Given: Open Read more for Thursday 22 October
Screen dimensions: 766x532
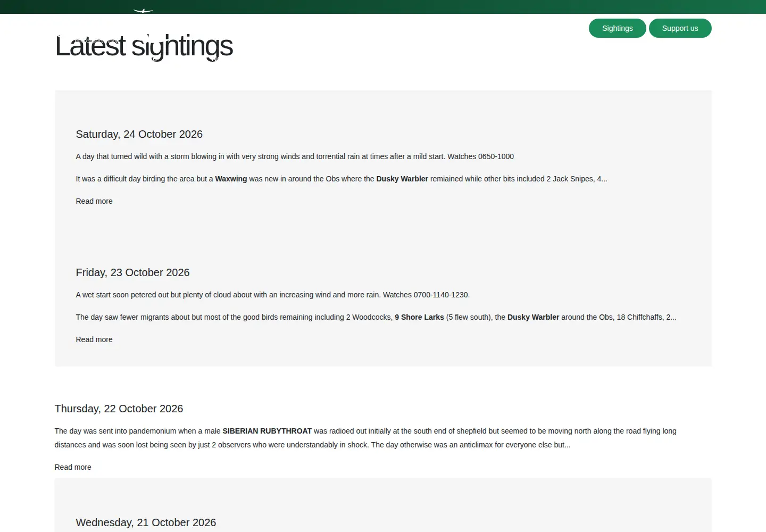Looking at the screenshot, I should (73, 467).
